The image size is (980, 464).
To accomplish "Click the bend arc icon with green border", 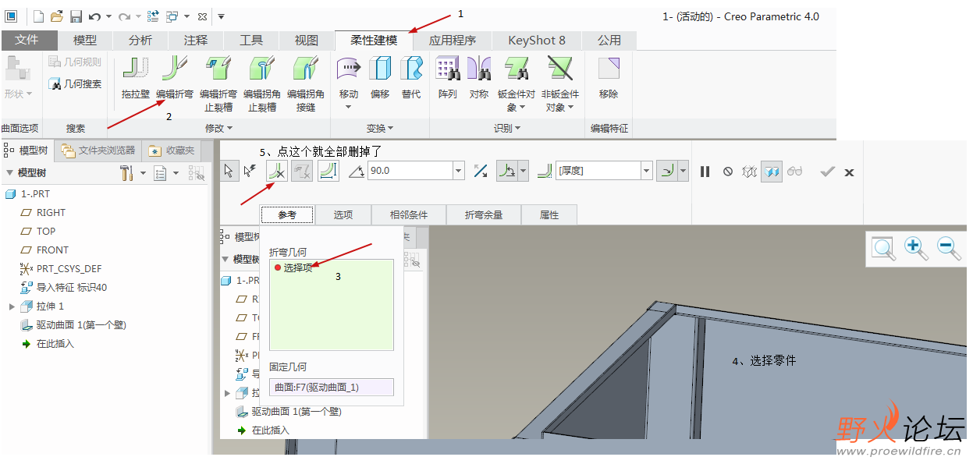I will coord(328,171).
